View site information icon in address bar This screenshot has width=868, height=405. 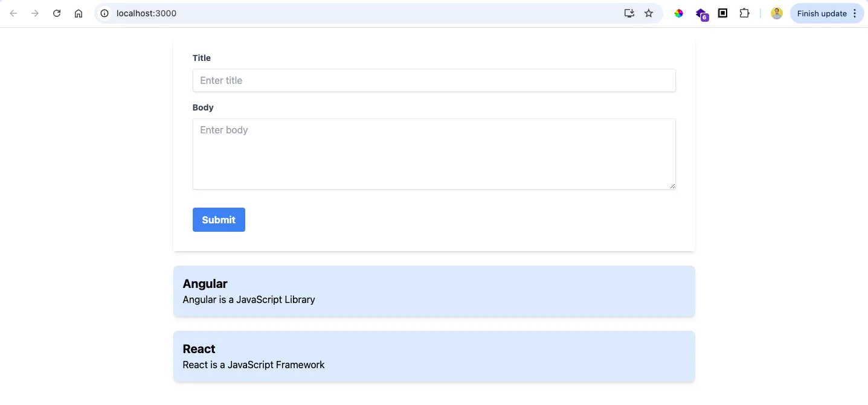pos(104,13)
